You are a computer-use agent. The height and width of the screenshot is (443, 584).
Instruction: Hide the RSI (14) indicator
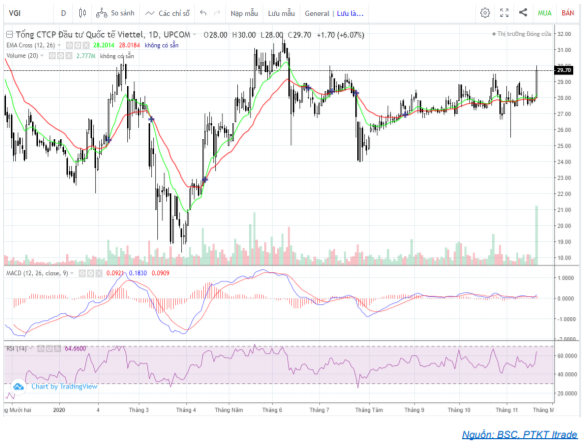click(41, 349)
